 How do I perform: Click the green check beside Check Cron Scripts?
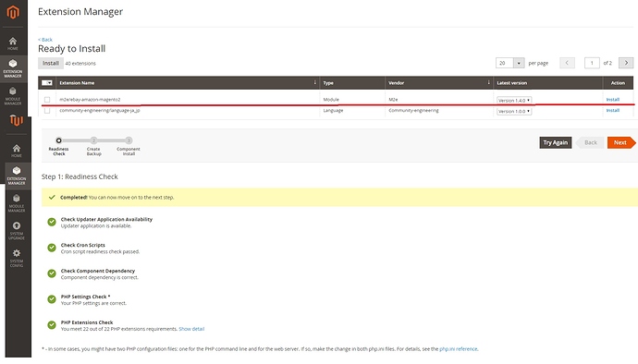(52, 248)
